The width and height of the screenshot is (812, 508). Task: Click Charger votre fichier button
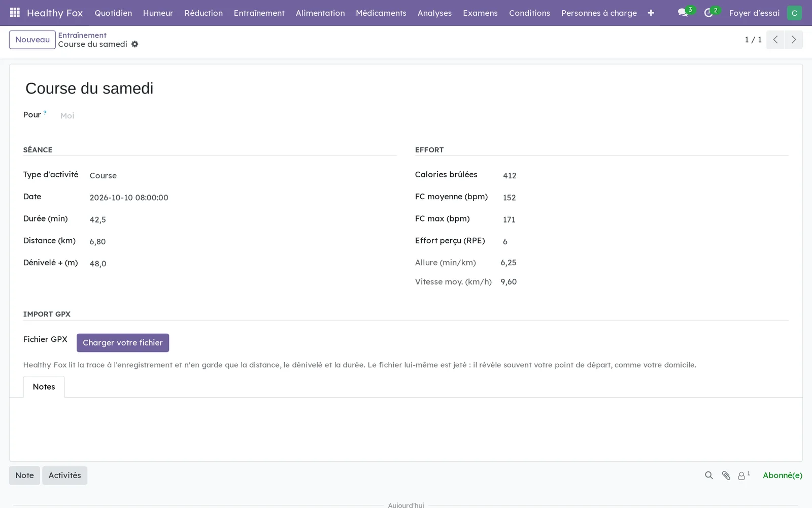123,343
